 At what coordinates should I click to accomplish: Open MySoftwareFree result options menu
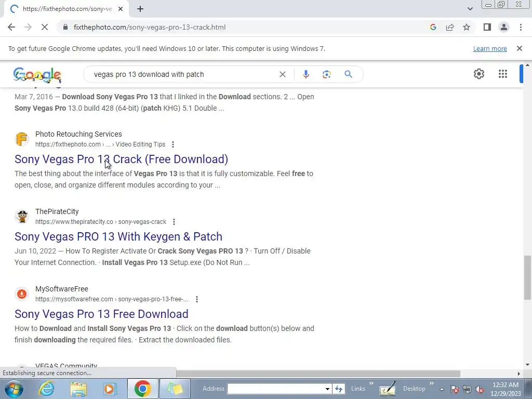pyautogui.click(x=197, y=299)
